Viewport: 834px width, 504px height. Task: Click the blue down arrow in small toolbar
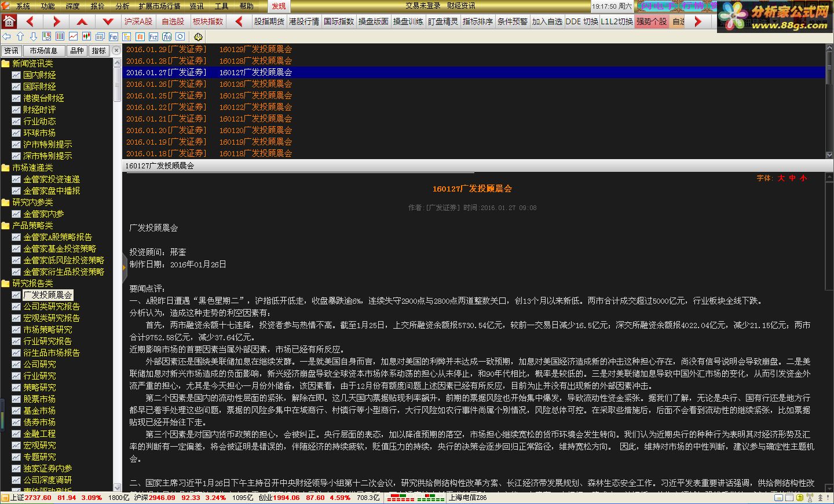tap(34, 36)
